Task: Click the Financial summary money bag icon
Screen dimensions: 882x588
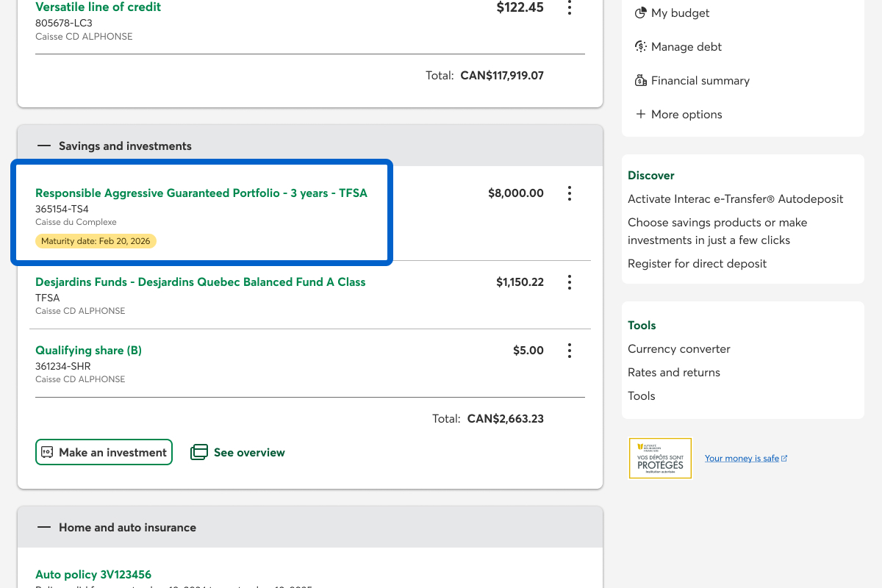Action: [x=640, y=81]
